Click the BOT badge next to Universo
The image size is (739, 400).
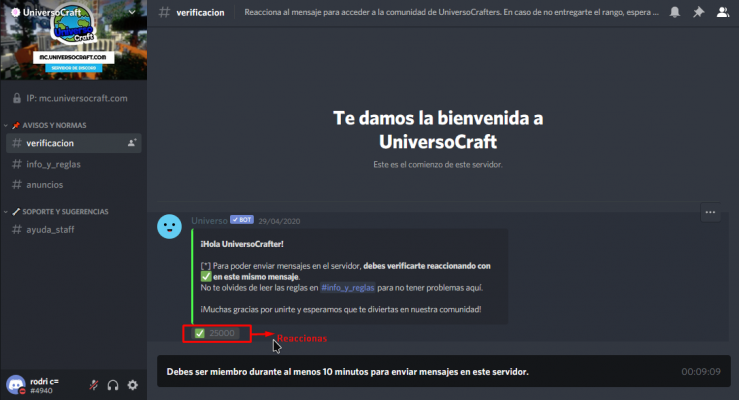242,220
